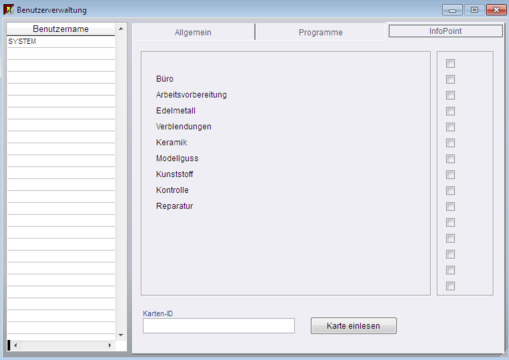Image resolution: width=509 pixels, height=360 pixels.
Task: Tick the Kunststoff checkbox
Action: [450, 175]
